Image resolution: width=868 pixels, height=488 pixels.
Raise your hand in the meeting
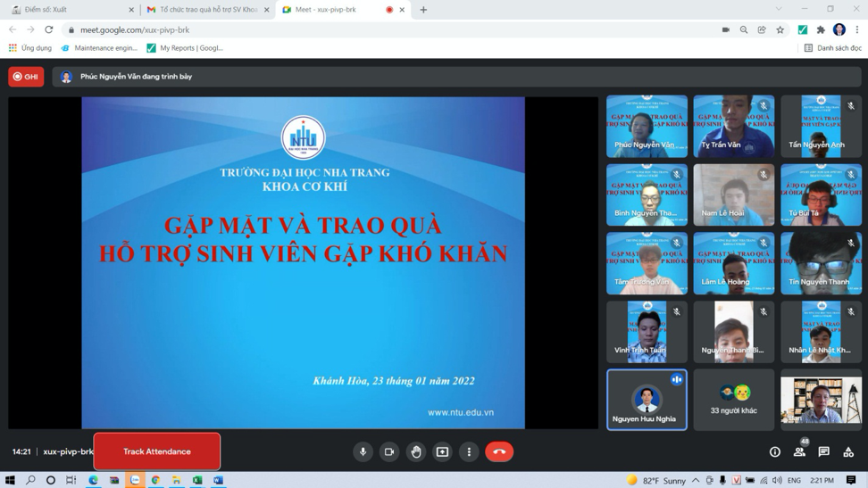tap(416, 451)
